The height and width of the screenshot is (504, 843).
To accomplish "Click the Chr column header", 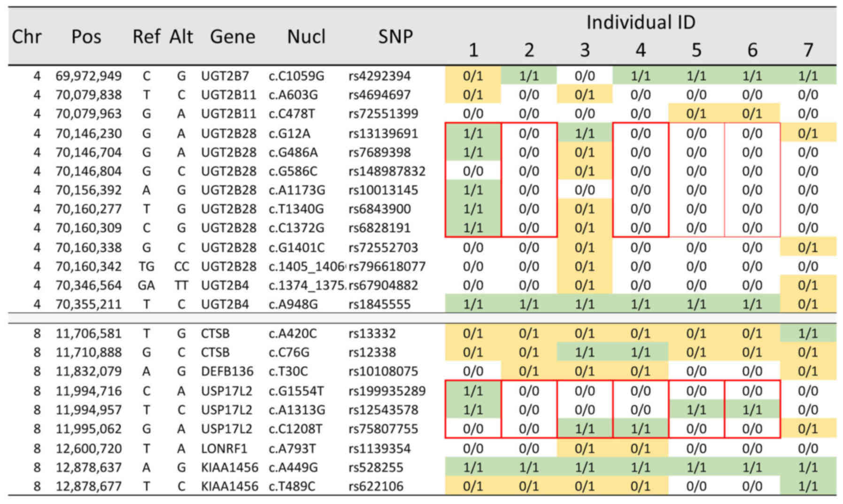I will 26,37.
